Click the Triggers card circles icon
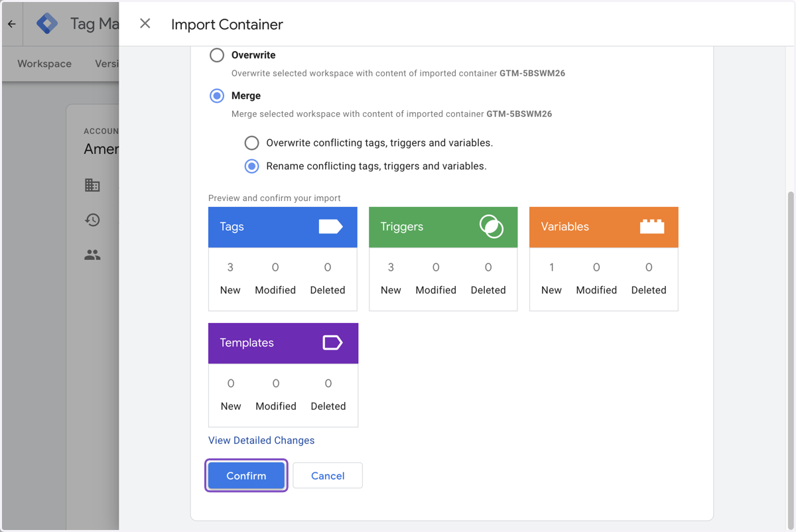This screenshot has height=532, width=796. [x=492, y=227]
